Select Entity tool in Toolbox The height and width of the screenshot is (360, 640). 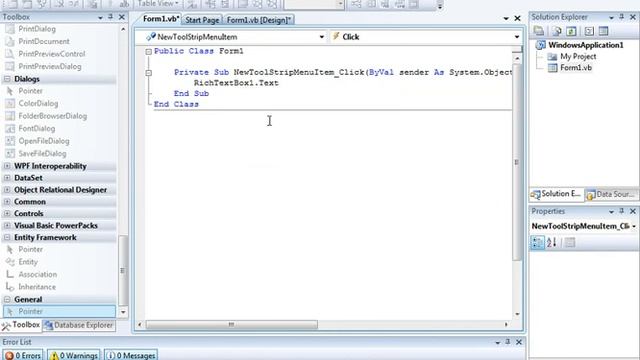pos(28,262)
